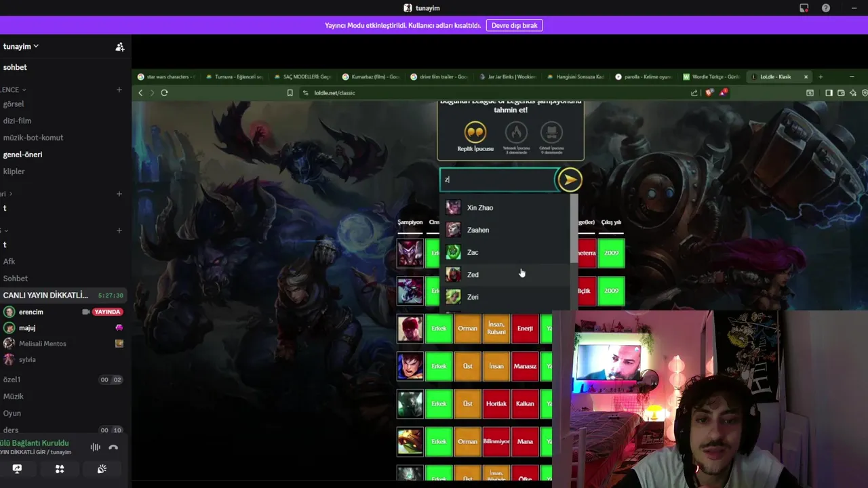Switch to the Kumarbaz (film) tab
Viewport: 868px width, 488px height.
pos(370,77)
